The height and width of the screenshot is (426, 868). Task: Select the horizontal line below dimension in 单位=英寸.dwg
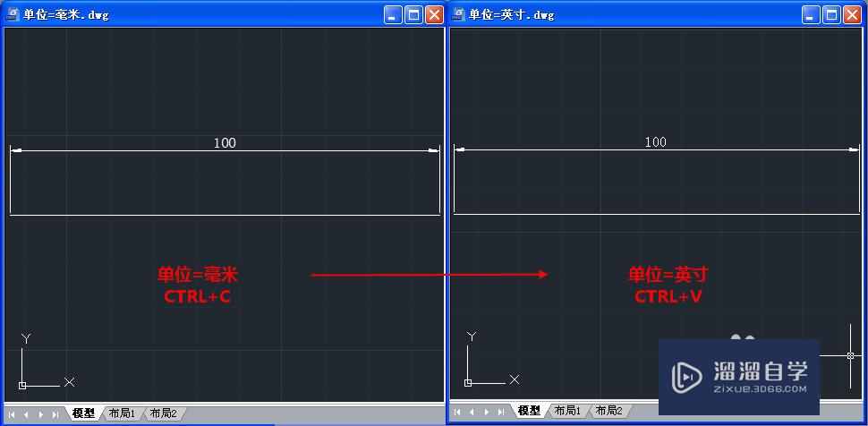click(657, 214)
